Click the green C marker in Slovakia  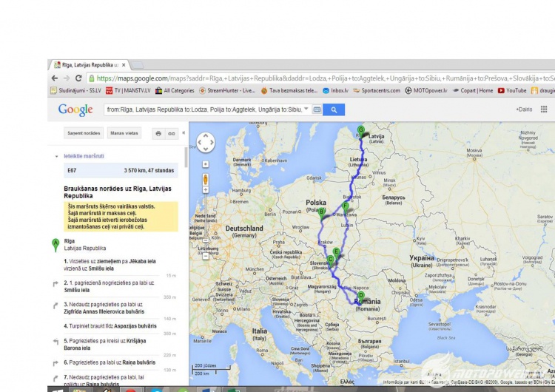tap(330, 261)
